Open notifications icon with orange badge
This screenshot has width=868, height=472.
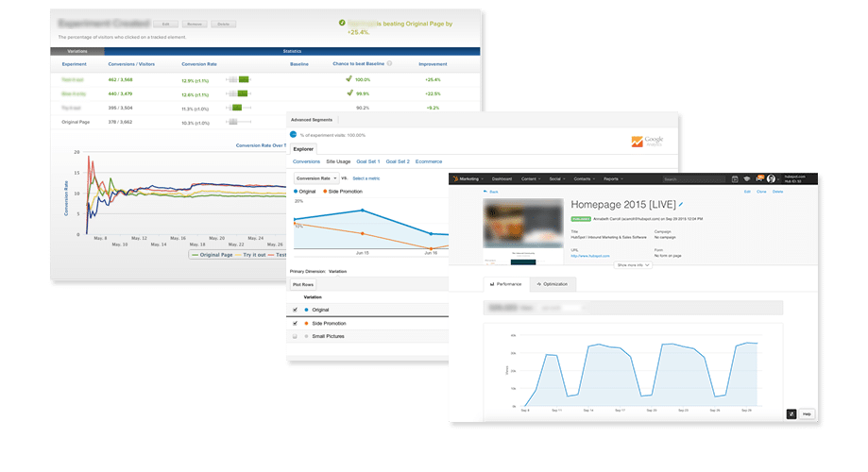[759, 178]
